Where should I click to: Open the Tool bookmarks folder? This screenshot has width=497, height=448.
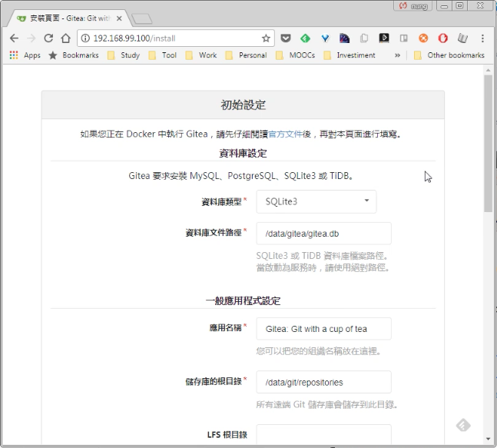click(x=163, y=55)
